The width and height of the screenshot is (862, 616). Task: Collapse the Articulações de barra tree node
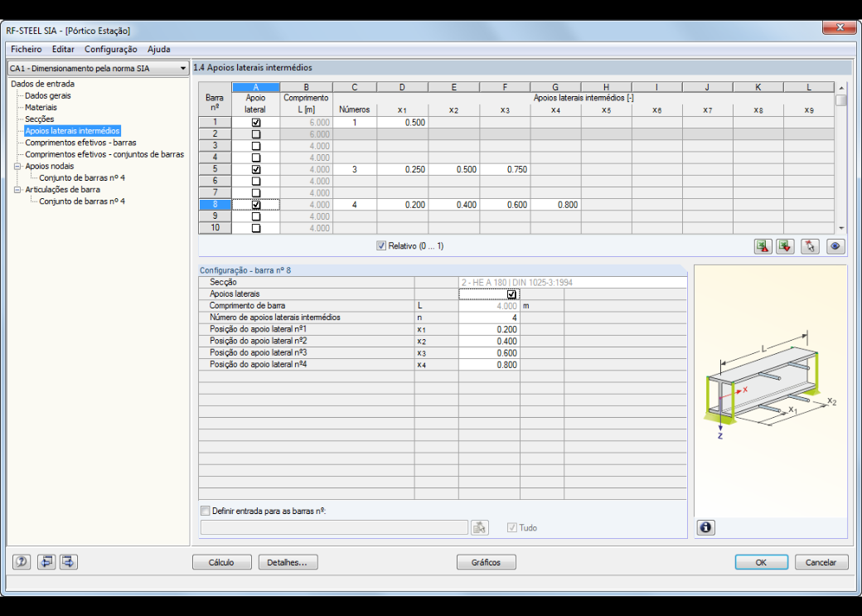click(x=17, y=190)
